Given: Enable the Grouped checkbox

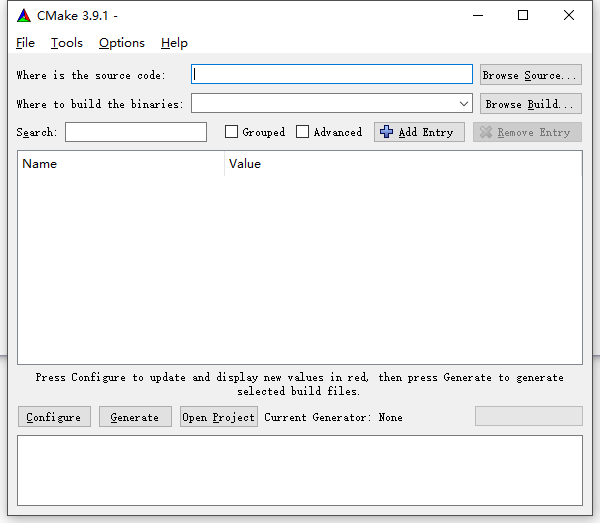Looking at the screenshot, I should pyautogui.click(x=231, y=132).
